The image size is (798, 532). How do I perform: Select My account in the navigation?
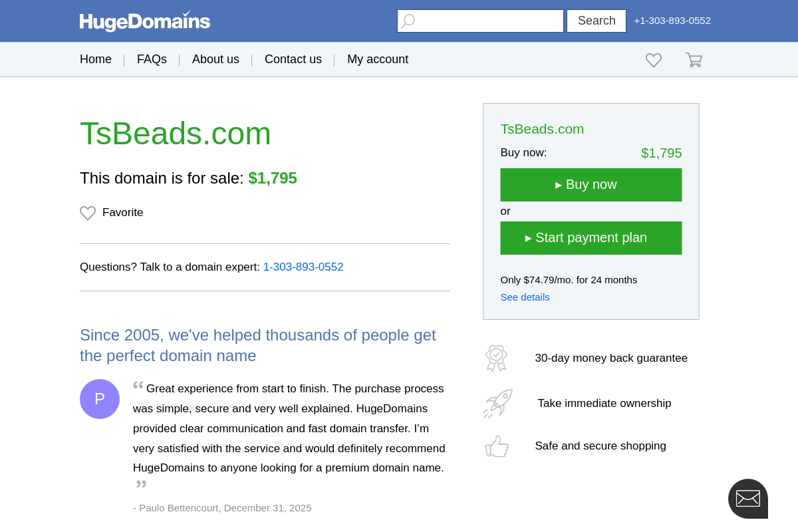point(378,59)
